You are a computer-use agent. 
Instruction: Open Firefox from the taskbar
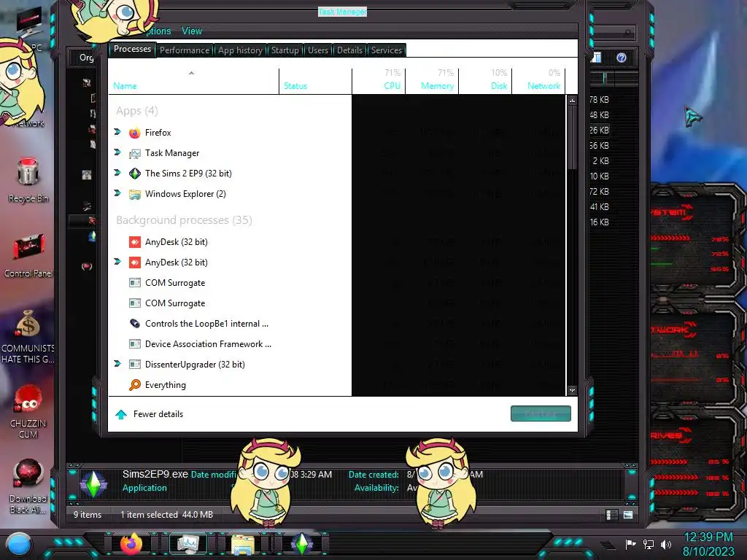pos(131,544)
